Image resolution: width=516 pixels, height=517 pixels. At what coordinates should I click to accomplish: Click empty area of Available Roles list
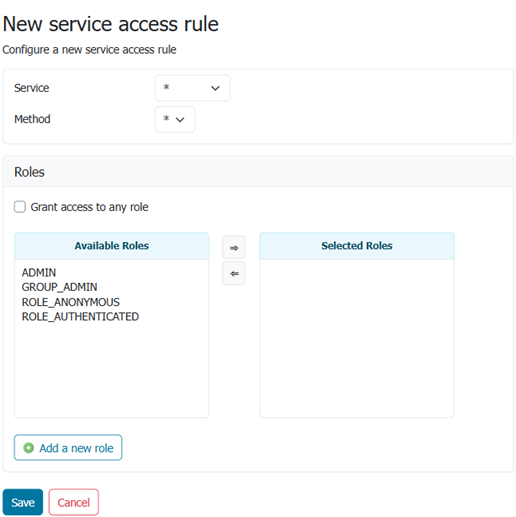click(x=112, y=370)
